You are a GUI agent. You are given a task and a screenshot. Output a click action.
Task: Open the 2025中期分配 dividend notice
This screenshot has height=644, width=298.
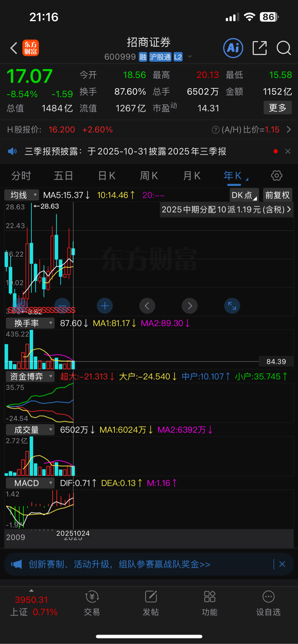(x=226, y=210)
